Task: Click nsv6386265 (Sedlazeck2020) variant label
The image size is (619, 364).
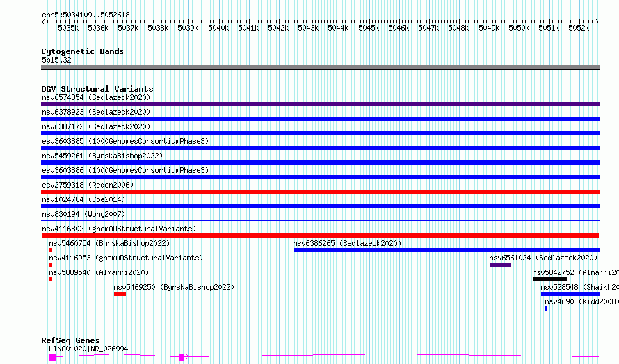Action: coord(347,243)
